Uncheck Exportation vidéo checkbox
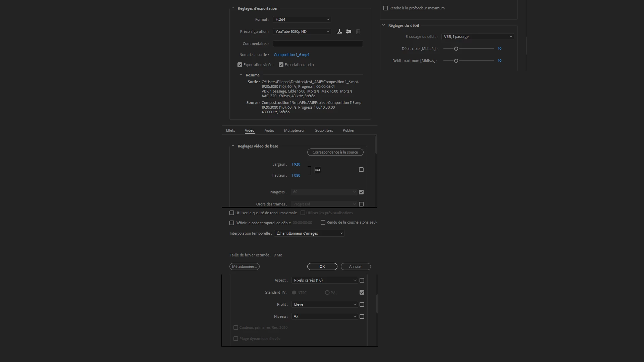Screen dimensions: 644x362 (240, 65)
